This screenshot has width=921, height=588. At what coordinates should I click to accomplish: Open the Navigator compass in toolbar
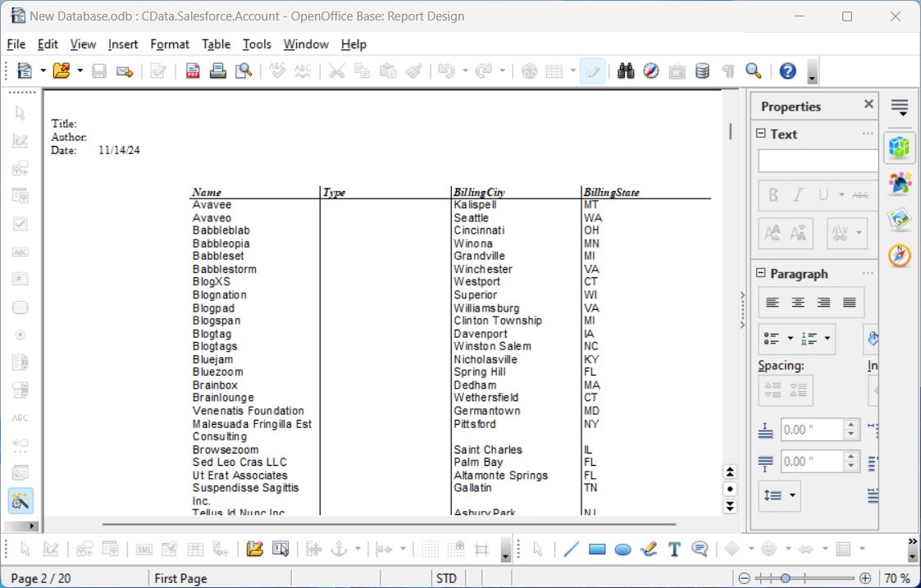tap(651, 71)
